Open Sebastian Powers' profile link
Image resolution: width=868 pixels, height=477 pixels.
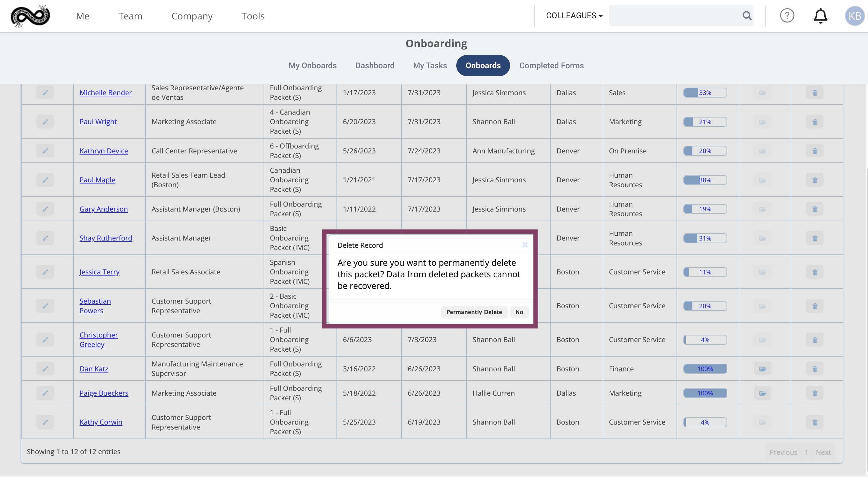[95, 306]
